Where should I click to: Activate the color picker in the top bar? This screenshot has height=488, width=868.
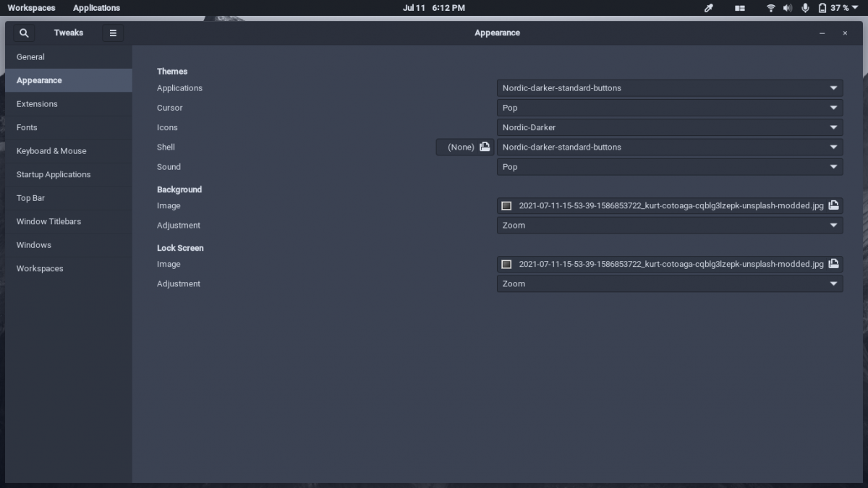(x=707, y=8)
